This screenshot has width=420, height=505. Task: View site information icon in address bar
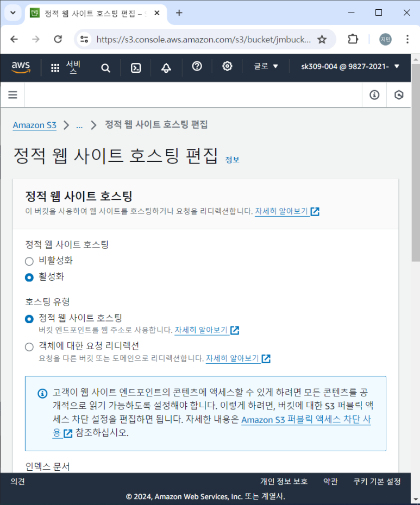pyautogui.click(x=84, y=39)
